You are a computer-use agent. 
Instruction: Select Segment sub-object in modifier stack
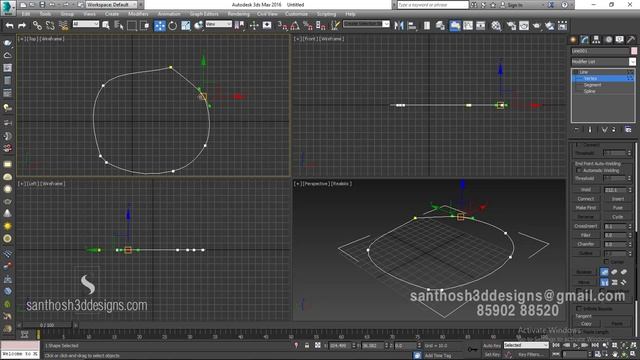[x=592, y=85]
